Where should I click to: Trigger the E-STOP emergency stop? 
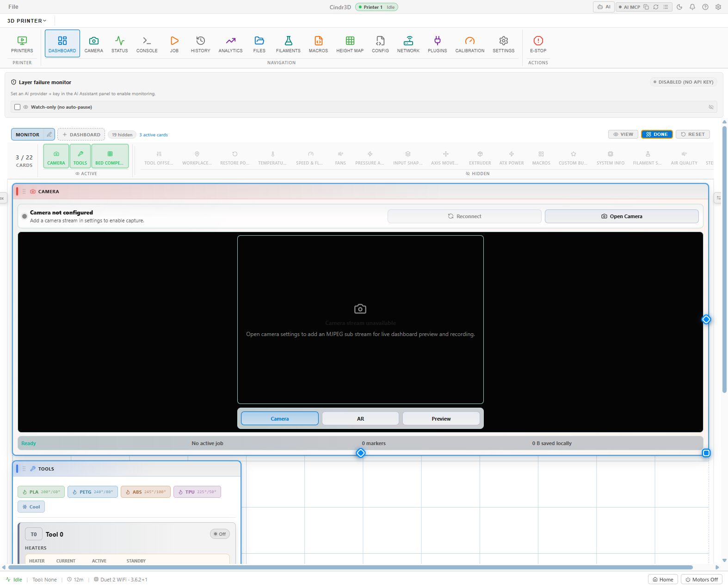[538, 44]
